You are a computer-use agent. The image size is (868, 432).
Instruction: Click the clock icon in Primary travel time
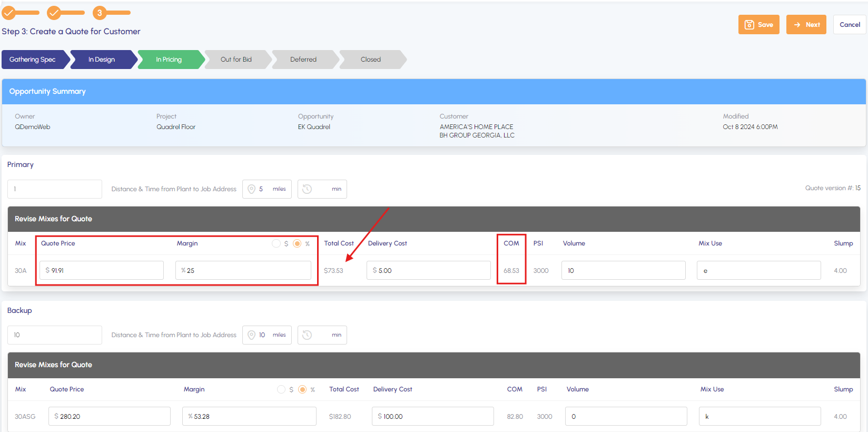[x=307, y=189]
